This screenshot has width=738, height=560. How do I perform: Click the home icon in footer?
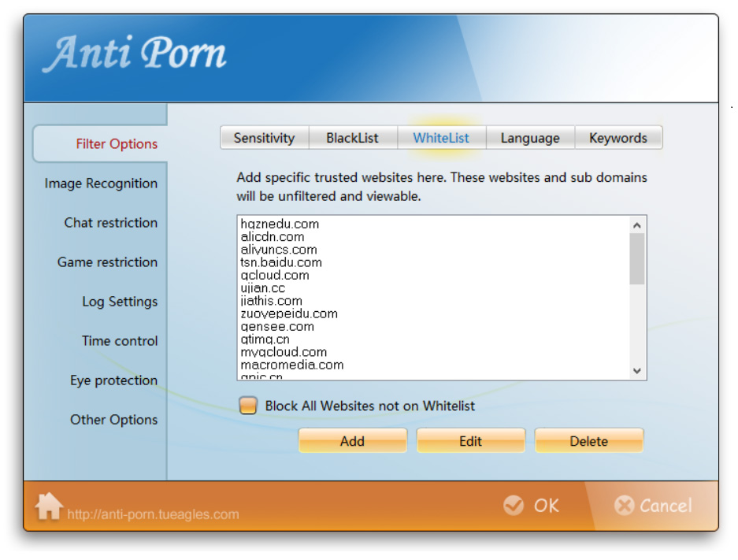tap(49, 506)
